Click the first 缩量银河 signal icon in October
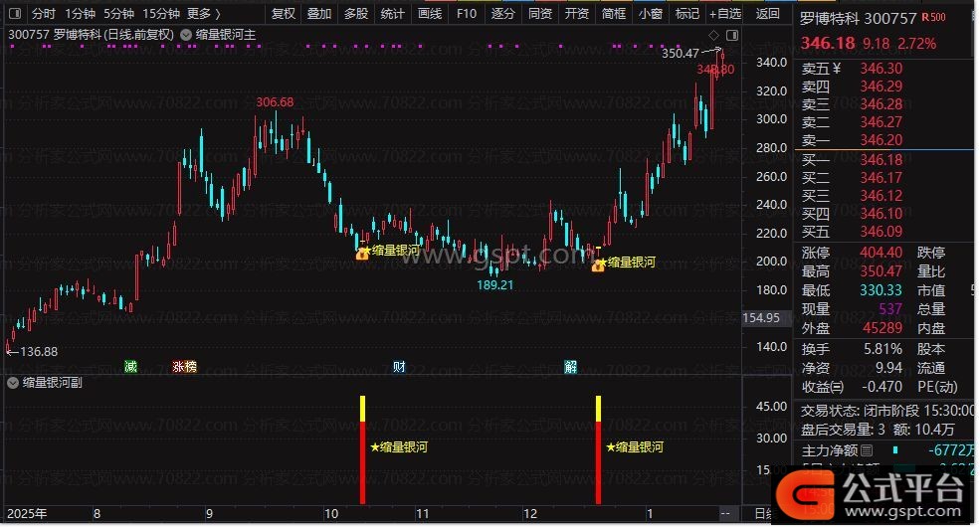Viewport: 980px width, 528px height. click(363, 253)
